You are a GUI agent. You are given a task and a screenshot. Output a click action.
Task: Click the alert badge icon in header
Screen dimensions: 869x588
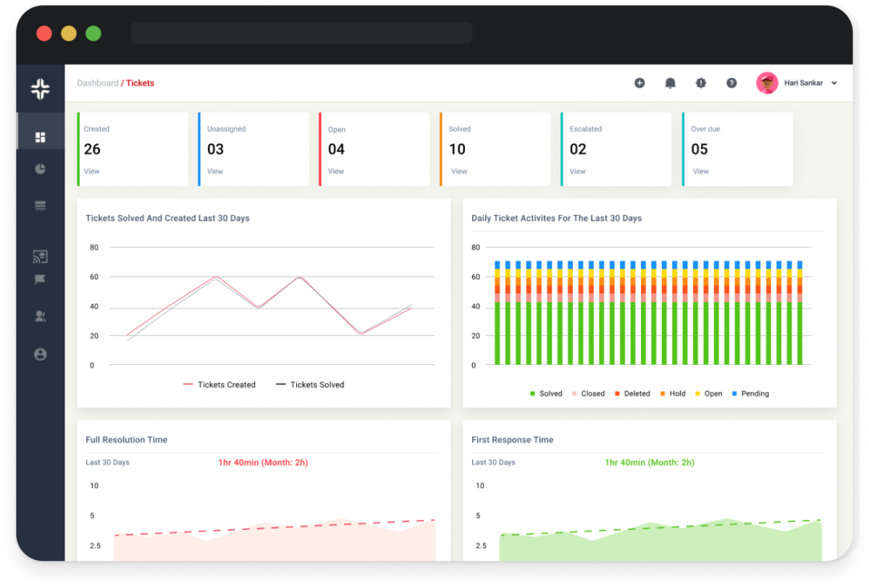pyautogui.click(x=700, y=83)
